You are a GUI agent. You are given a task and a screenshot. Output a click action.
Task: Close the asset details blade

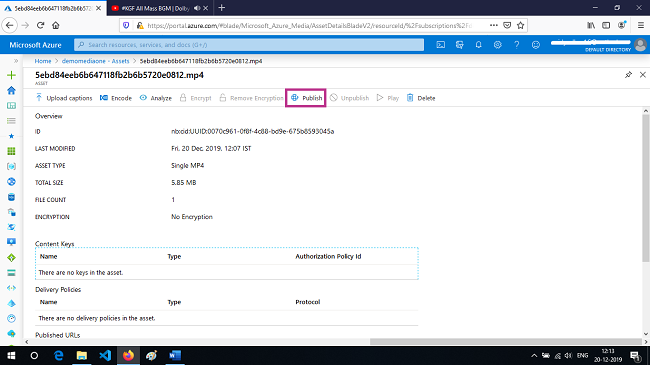pyautogui.click(x=643, y=75)
